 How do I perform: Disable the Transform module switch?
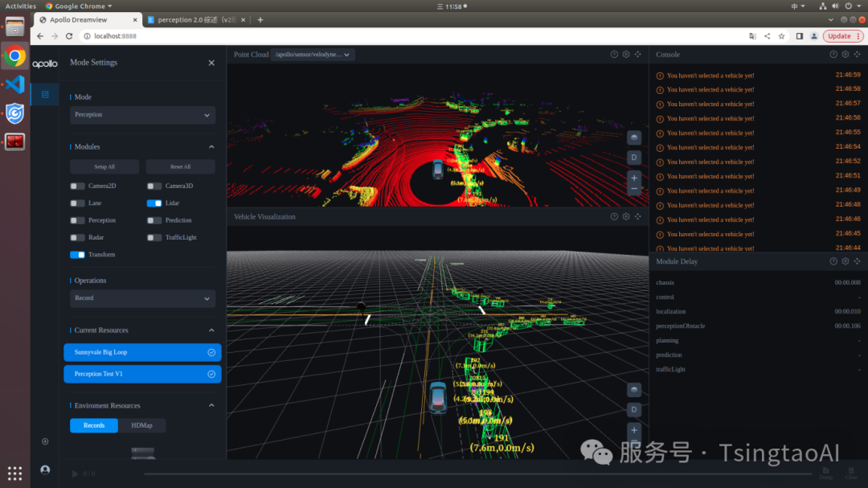click(x=77, y=255)
